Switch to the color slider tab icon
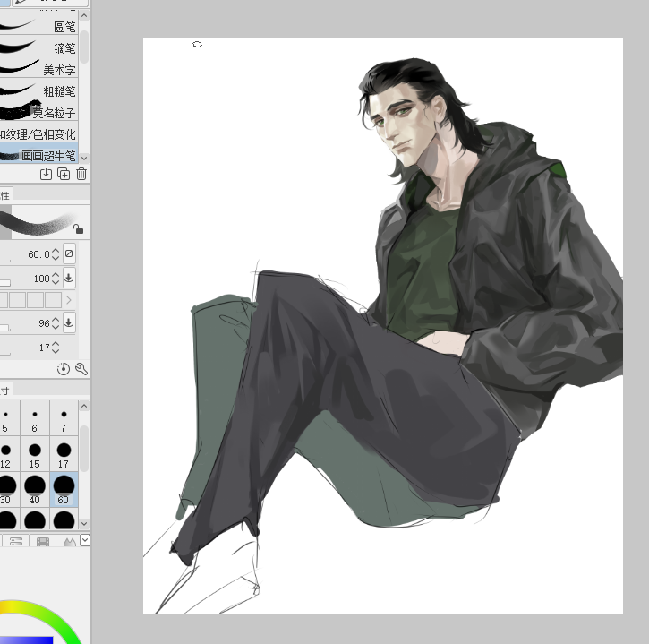Screen dimensions: 649x644 pos(16,541)
